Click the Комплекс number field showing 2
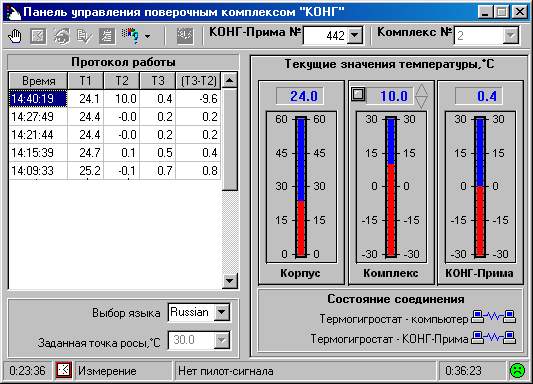 (479, 35)
